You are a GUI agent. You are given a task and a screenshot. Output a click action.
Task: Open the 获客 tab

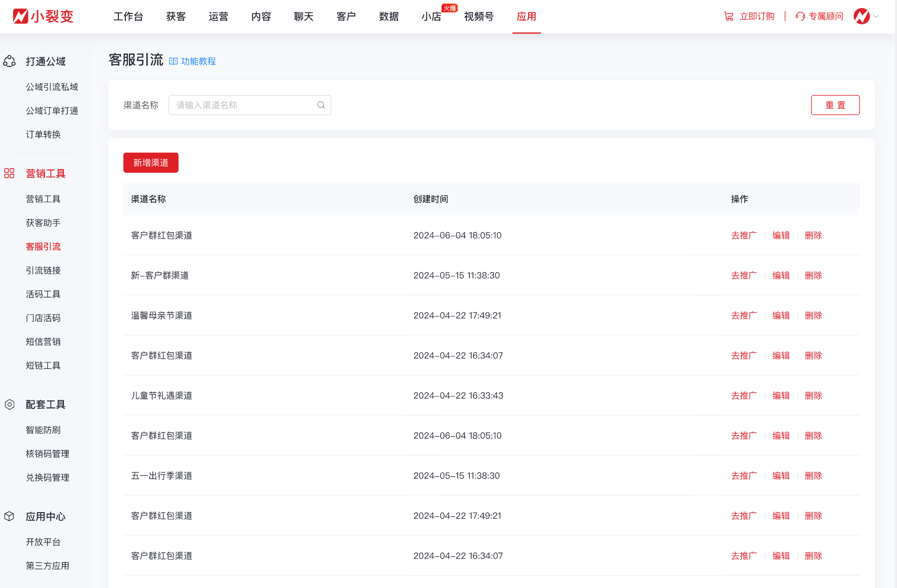click(x=176, y=16)
